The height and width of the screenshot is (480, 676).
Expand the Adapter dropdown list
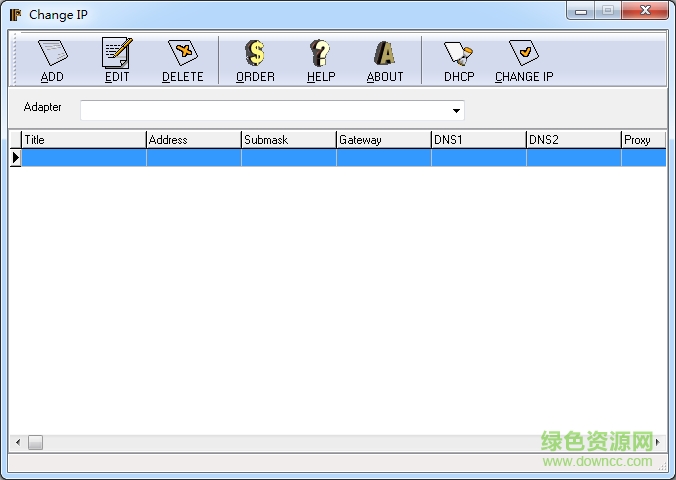[x=456, y=111]
